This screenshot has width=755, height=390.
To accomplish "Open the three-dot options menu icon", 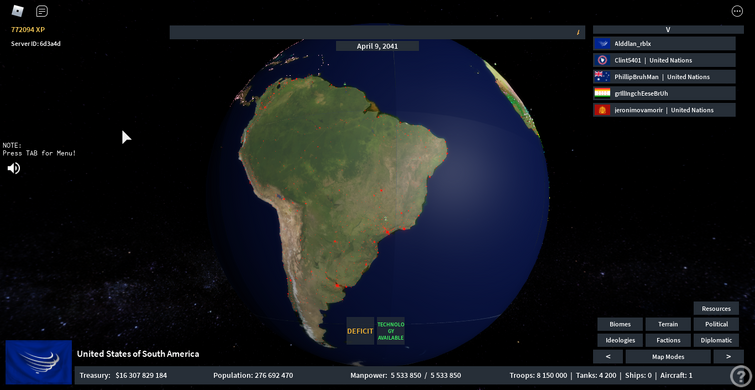I will tap(737, 11).
